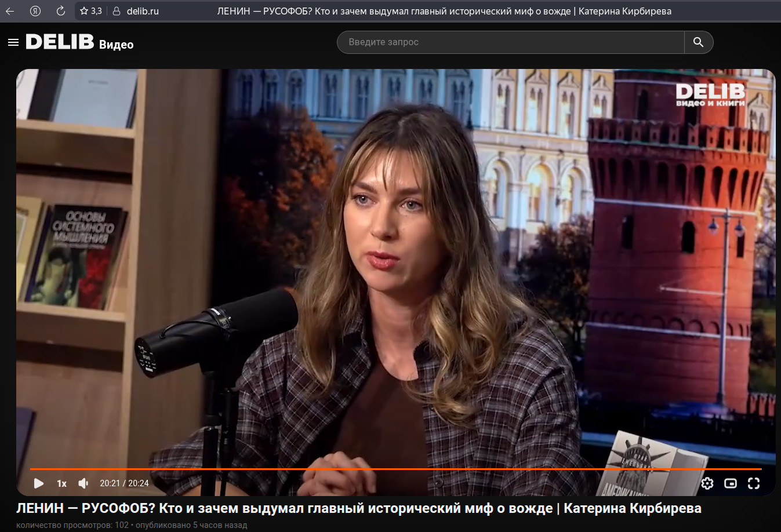The image size is (781, 532).
Task: Click the page title in the browser bar
Action: pyautogui.click(x=444, y=11)
